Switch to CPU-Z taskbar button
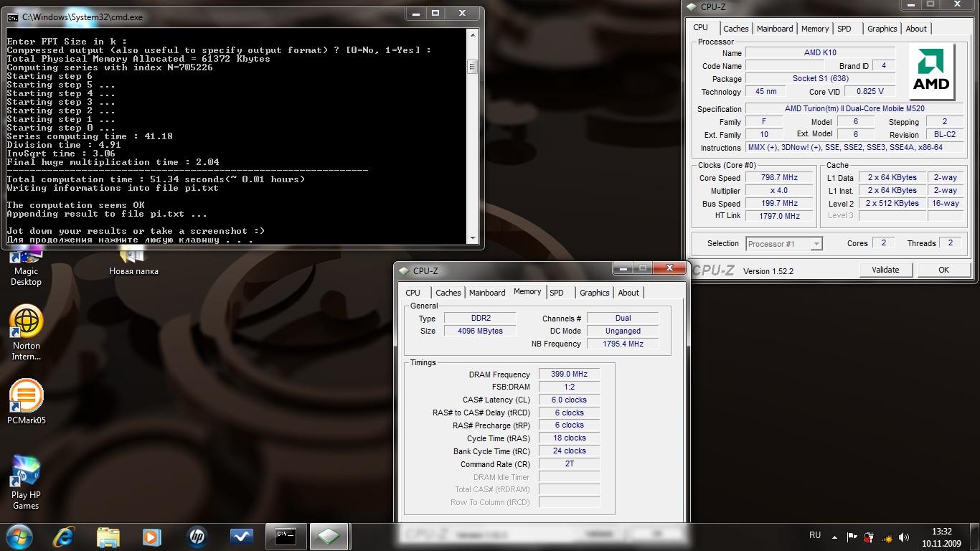 point(329,537)
